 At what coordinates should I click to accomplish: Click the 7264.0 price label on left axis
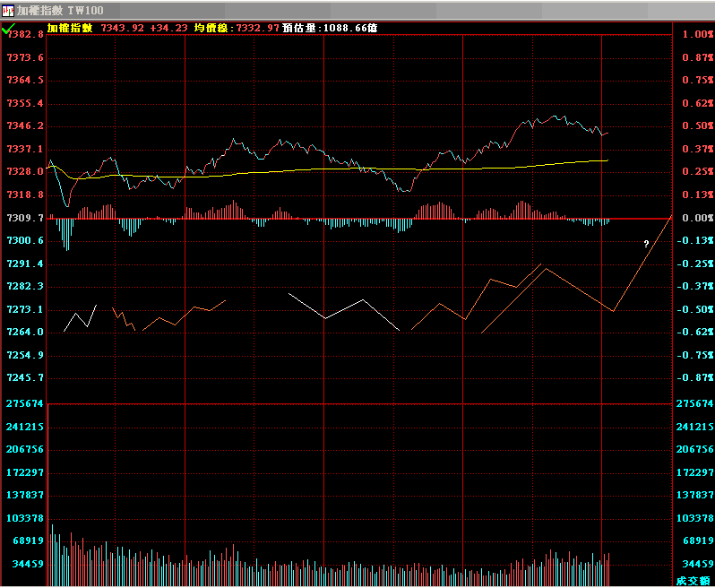(x=24, y=332)
